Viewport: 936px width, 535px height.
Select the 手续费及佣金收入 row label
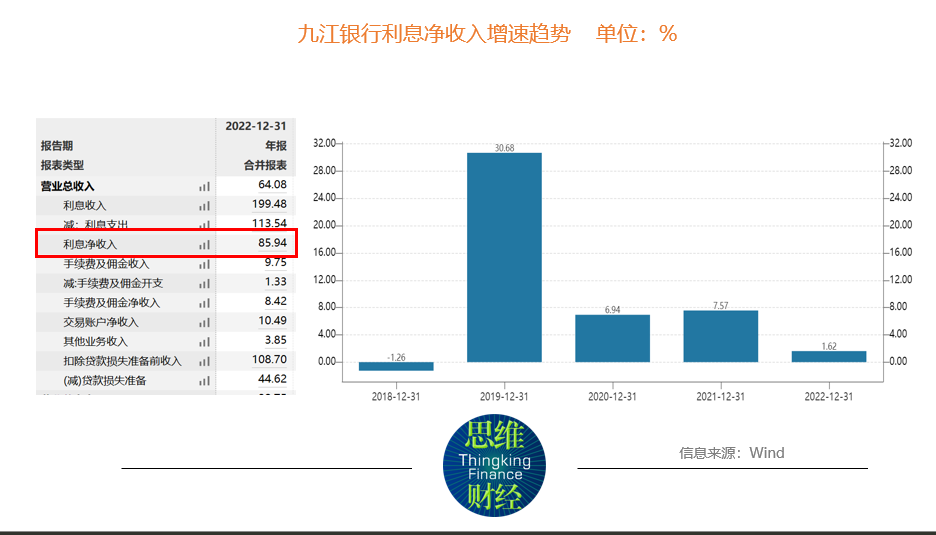(106, 264)
